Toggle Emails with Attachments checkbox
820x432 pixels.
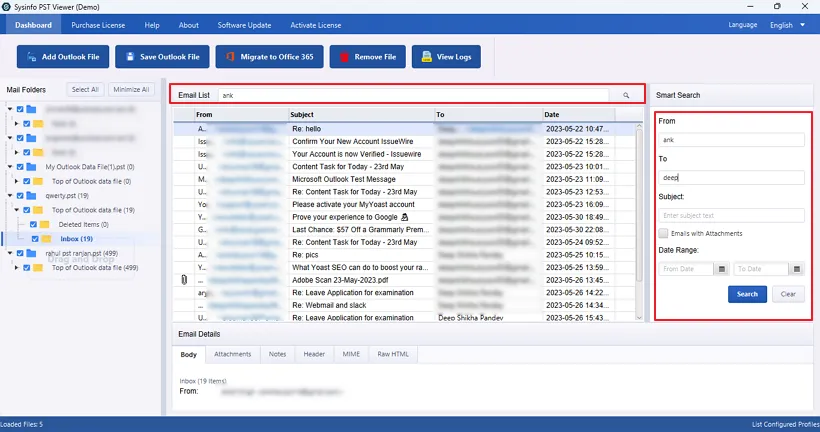pyautogui.click(x=663, y=233)
